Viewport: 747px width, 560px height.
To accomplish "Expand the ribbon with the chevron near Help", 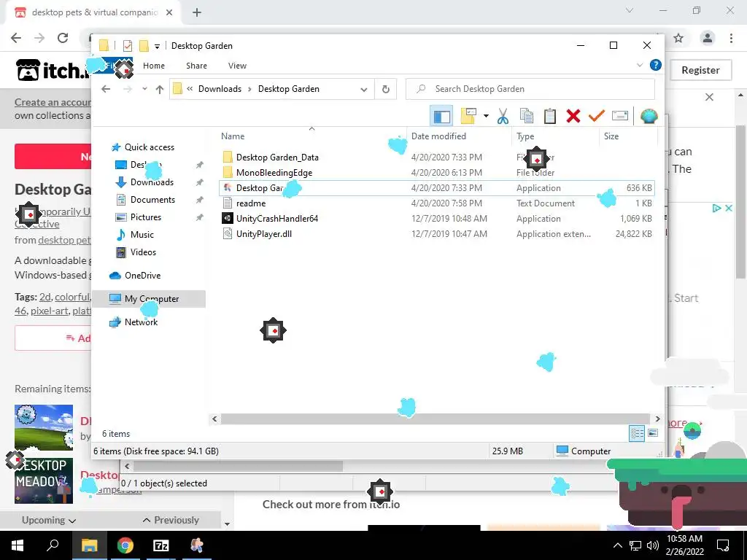I will [640, 65].
